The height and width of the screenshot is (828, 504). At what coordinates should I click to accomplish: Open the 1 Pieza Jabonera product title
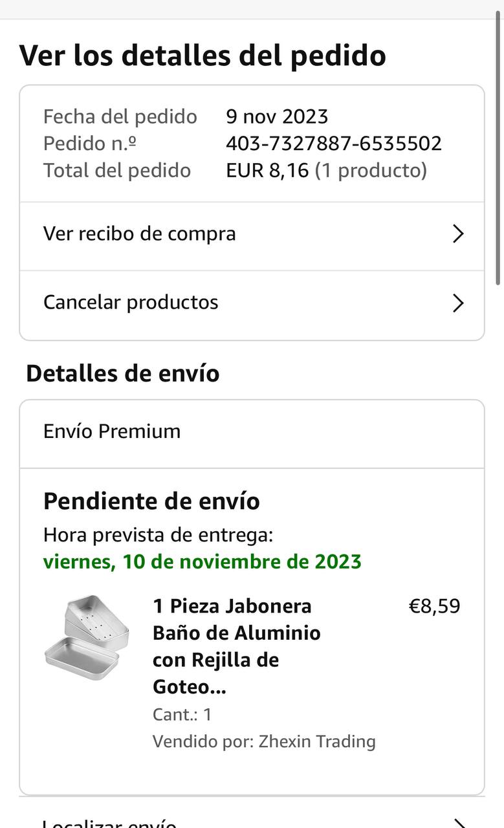coord(236,646)
